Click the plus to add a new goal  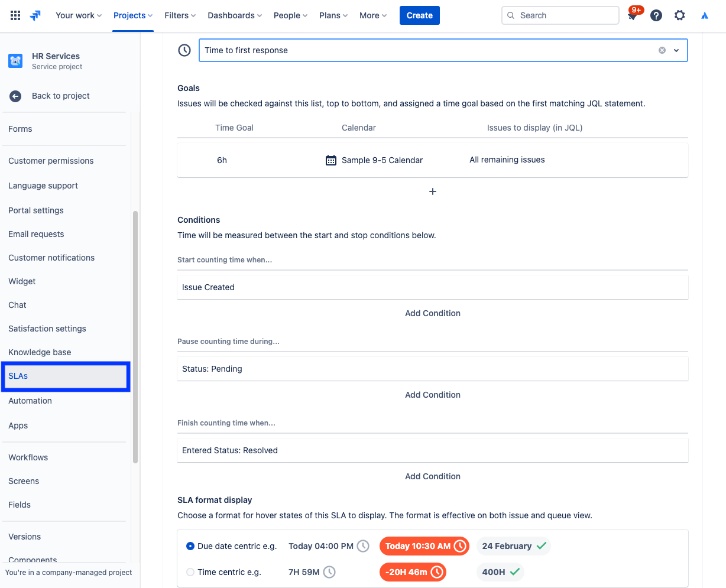[432, 191]
